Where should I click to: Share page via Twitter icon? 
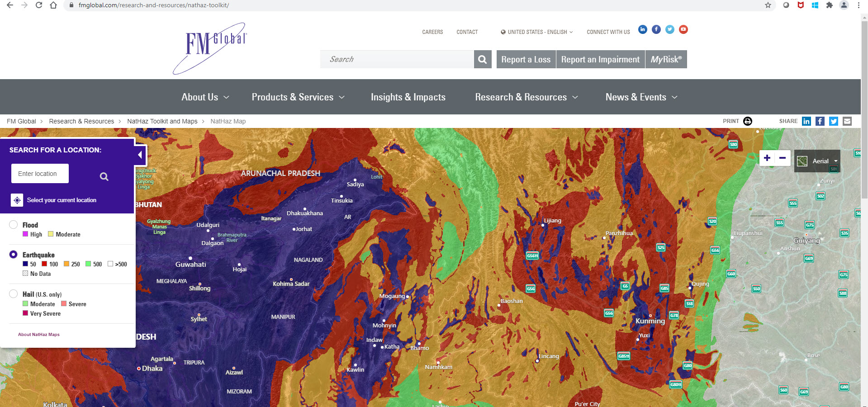(834, 121)
